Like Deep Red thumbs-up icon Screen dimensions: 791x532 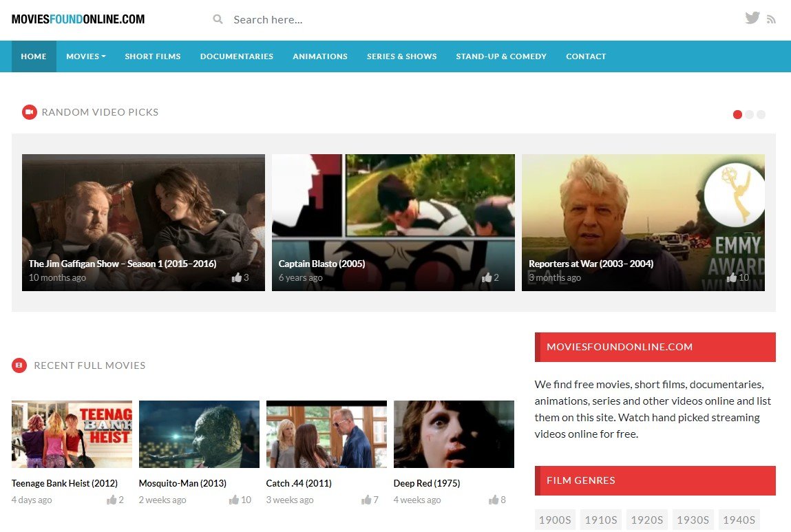[494, 500]
